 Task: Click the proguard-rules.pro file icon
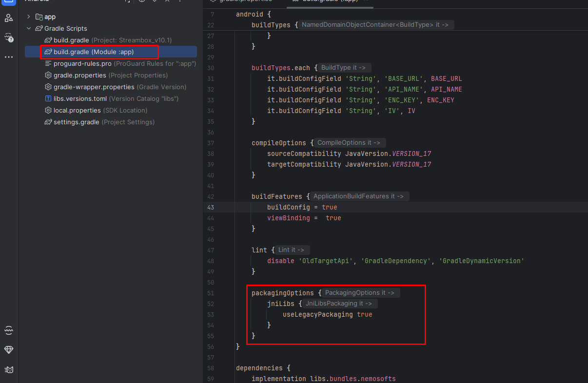pyautogui.click(x=48, y=63)
